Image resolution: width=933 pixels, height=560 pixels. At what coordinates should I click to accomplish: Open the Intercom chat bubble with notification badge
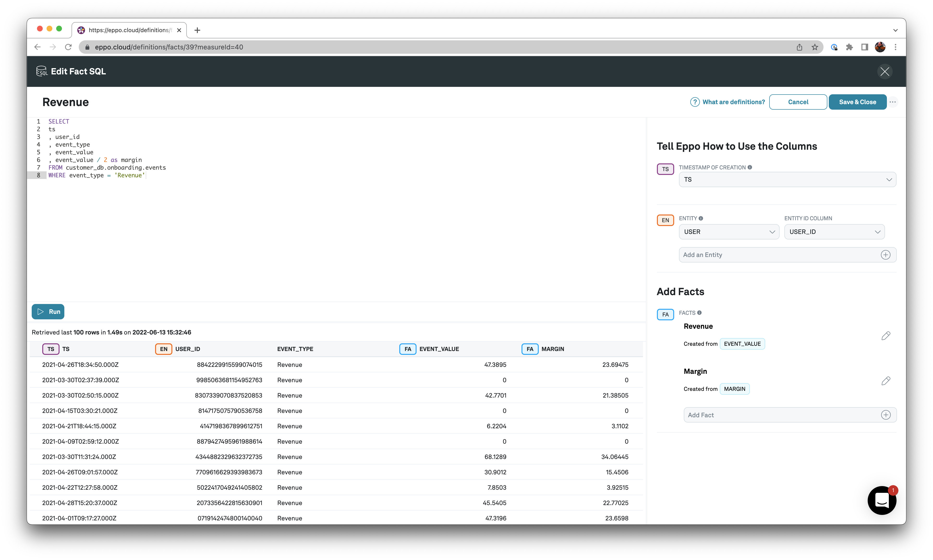click(882, 500)
